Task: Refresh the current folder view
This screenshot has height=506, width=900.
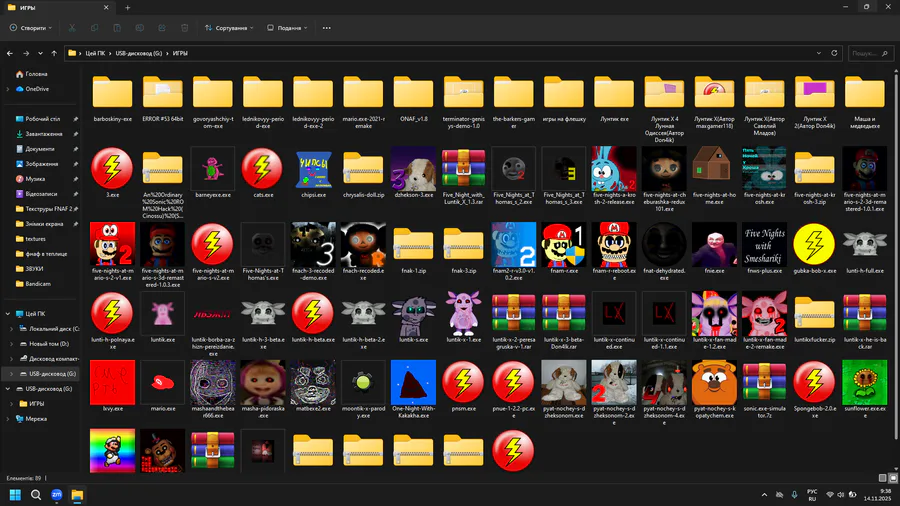Action: 834,53
